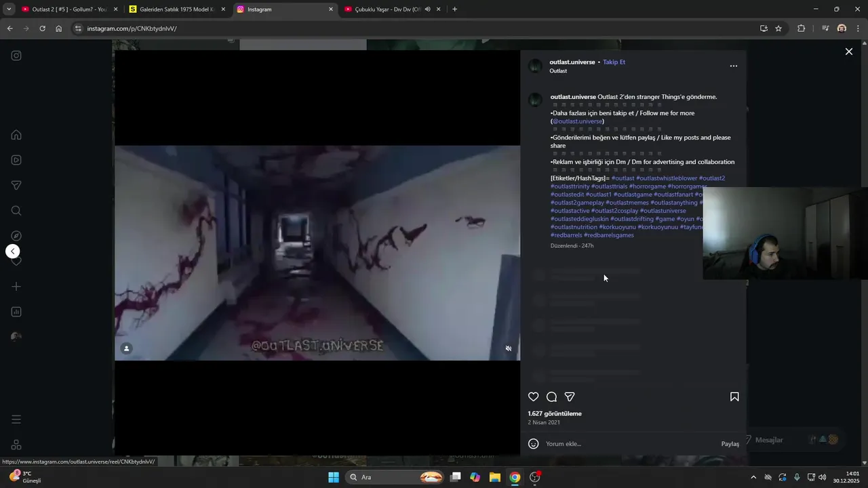Click 'Takip Et' follow link
The width and height of the screenshot is (868, 488).
tap(614, 62)
